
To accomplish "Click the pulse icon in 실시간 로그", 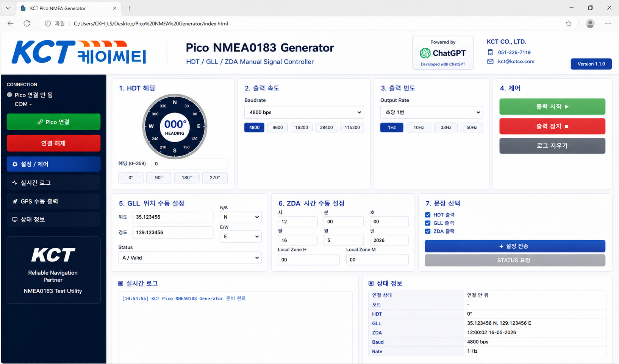I will 15,183.
